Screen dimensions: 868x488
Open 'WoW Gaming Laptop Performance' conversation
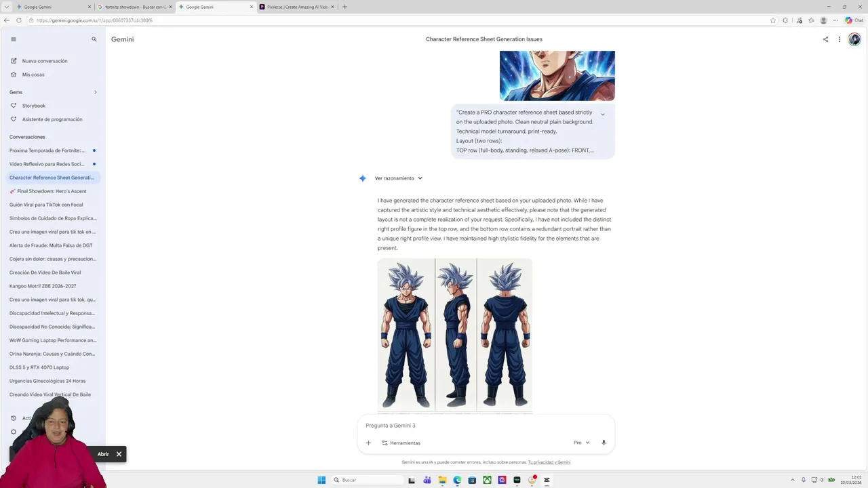click(x=53, y=340)
